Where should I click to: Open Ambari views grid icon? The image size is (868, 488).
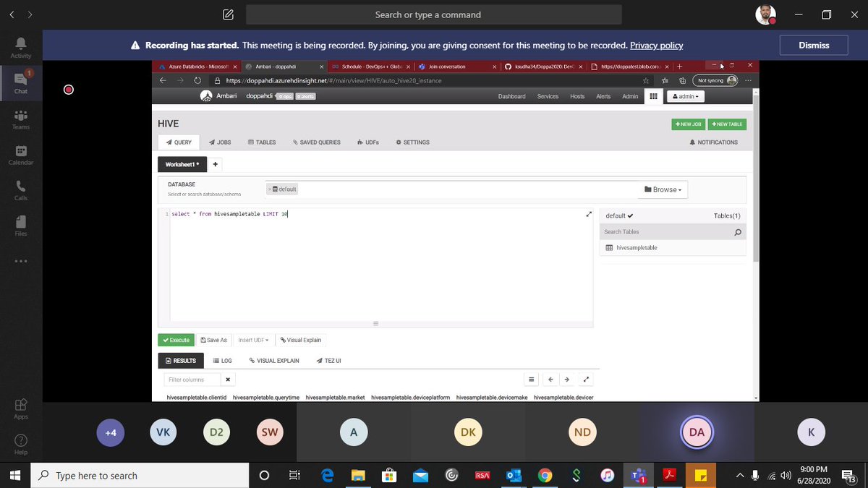[653, 96]
